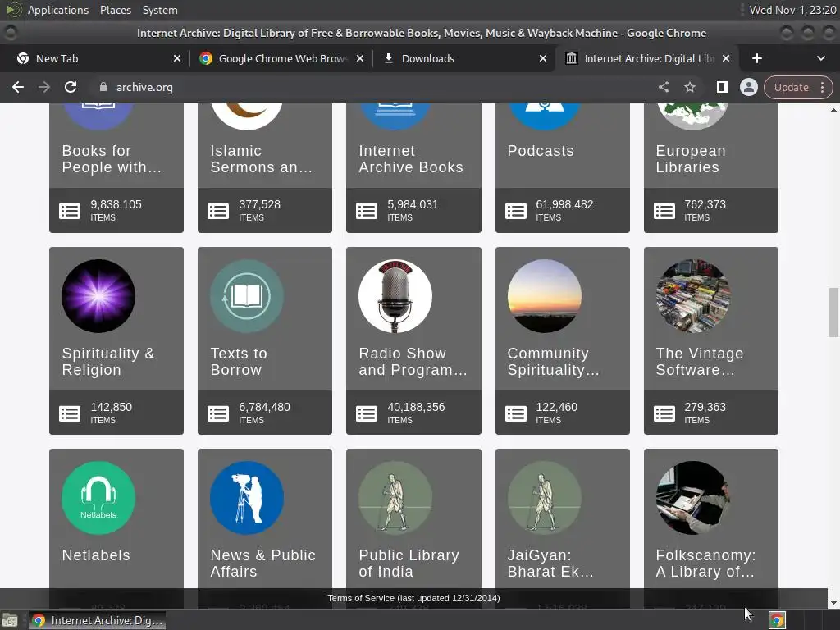Click the archive.org address bar
The height and width of the screenshot is (630, 840).
pyautogui.click(x=375, y=87)
